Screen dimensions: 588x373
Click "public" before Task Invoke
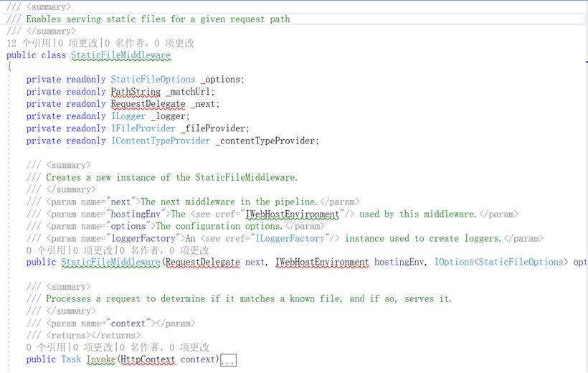(x=41, y=359)
